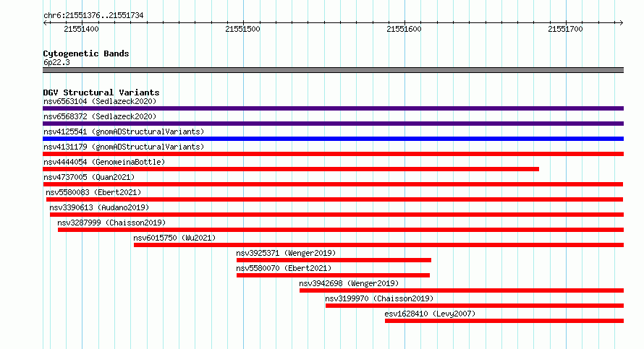Open the nsv6015750 (Wu2021) label
Viewport: 644px width, 349px height.
tap(174, 238)
